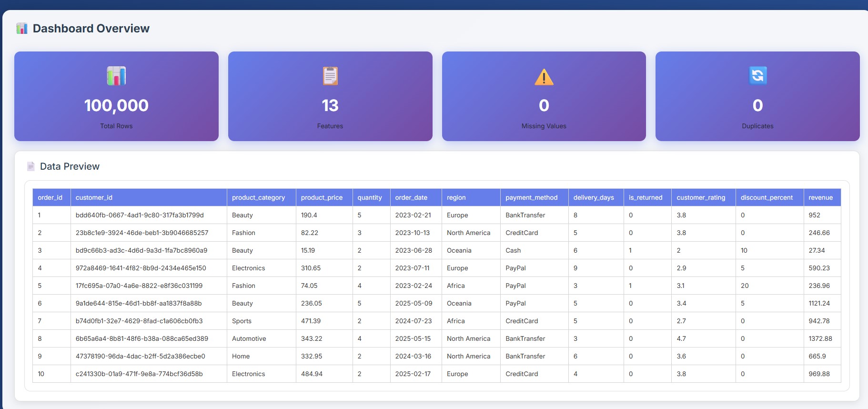Select the revenue column header
Viewport: 868px width, 409px height.
coord(820,197)
